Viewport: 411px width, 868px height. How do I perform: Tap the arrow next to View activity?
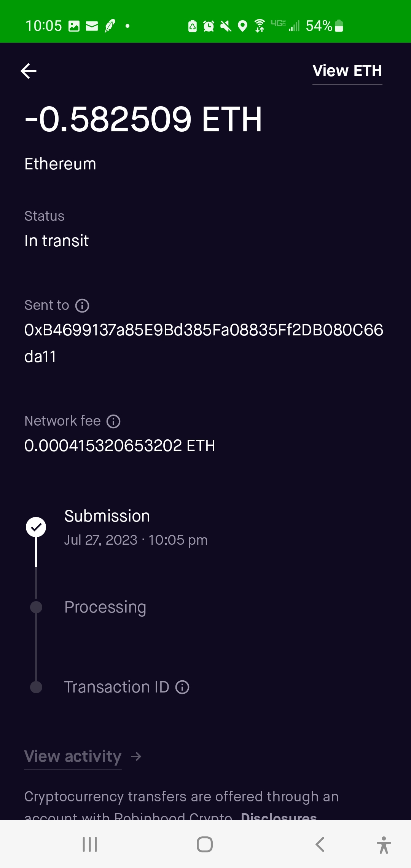click(x=136, y=756)
